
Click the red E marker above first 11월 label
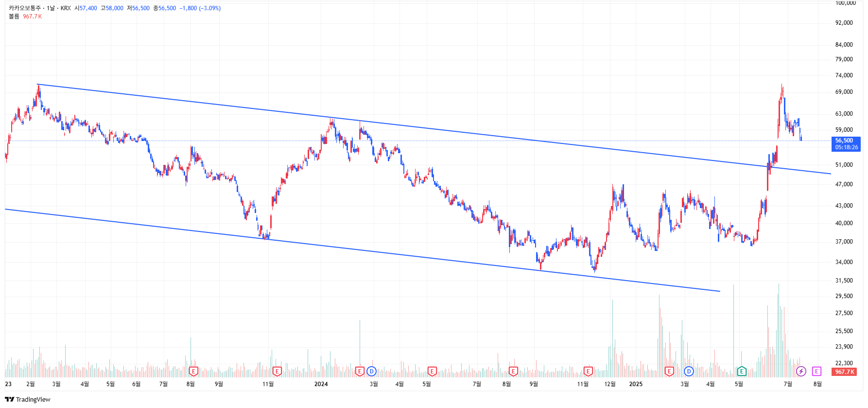[277, 372]
